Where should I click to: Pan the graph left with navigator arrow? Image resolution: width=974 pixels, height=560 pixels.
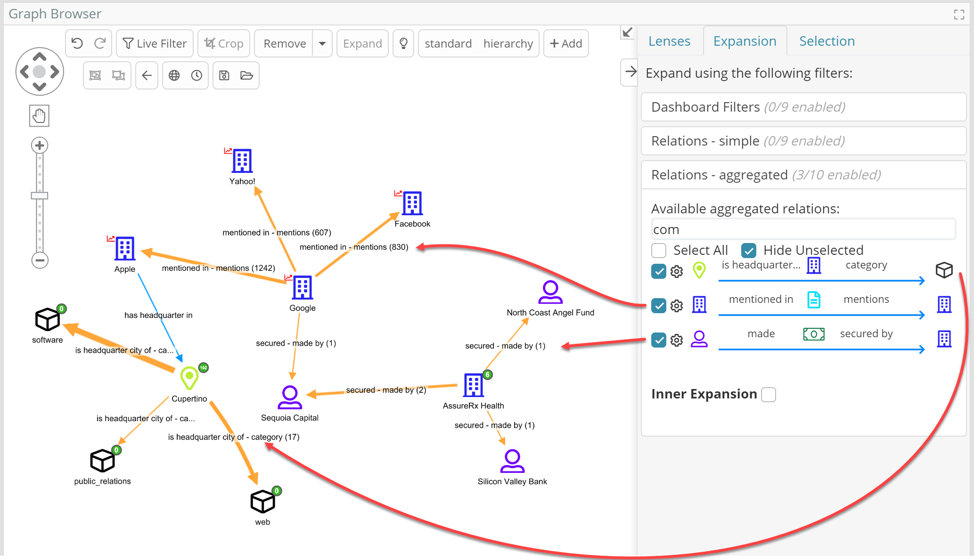pyautogui.click(x=25, y=72)
